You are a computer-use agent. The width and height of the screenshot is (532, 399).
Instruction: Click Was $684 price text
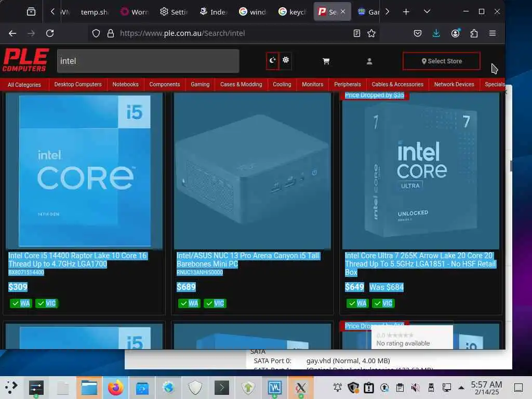(387, 287)
